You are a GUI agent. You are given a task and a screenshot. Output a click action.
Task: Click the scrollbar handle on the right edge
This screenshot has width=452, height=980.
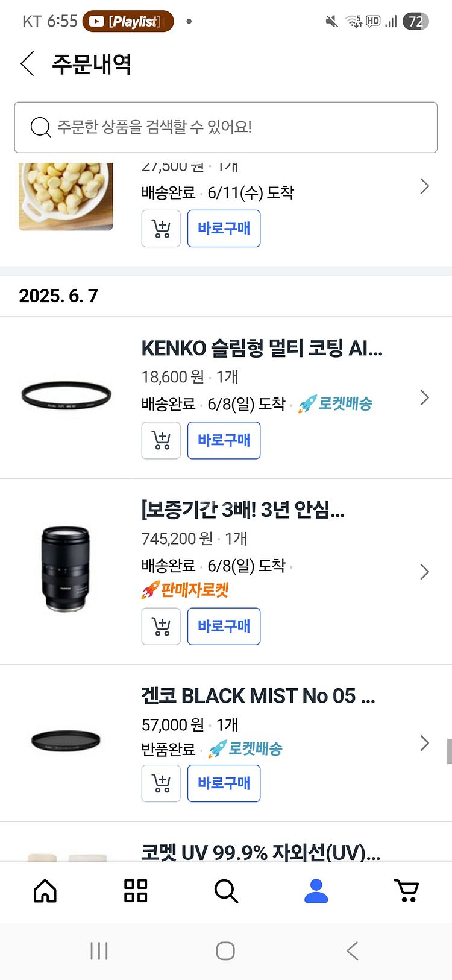[x=449, y=751]
